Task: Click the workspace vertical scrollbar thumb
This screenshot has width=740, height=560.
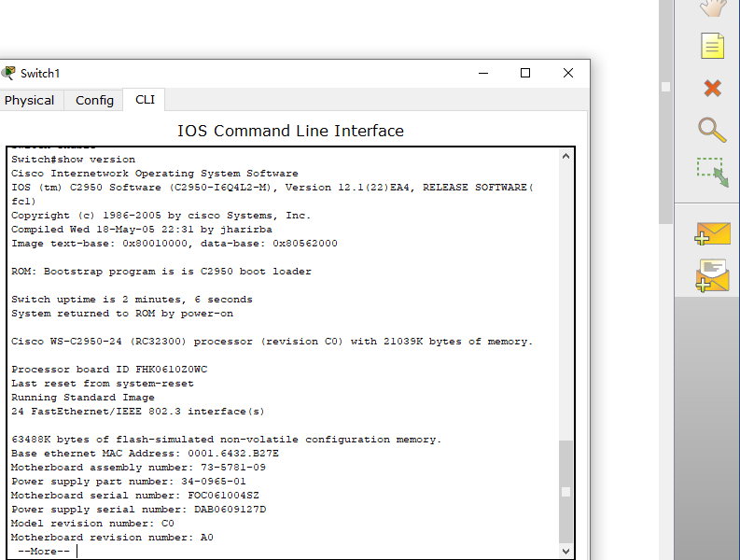Action: coord(666,112)
